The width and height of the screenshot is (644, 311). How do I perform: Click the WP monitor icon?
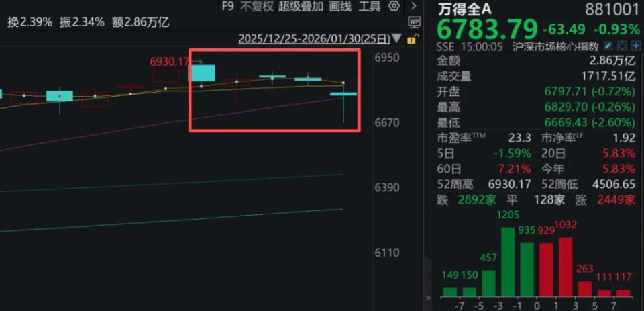pyautogui.click(x=414, y=21)
